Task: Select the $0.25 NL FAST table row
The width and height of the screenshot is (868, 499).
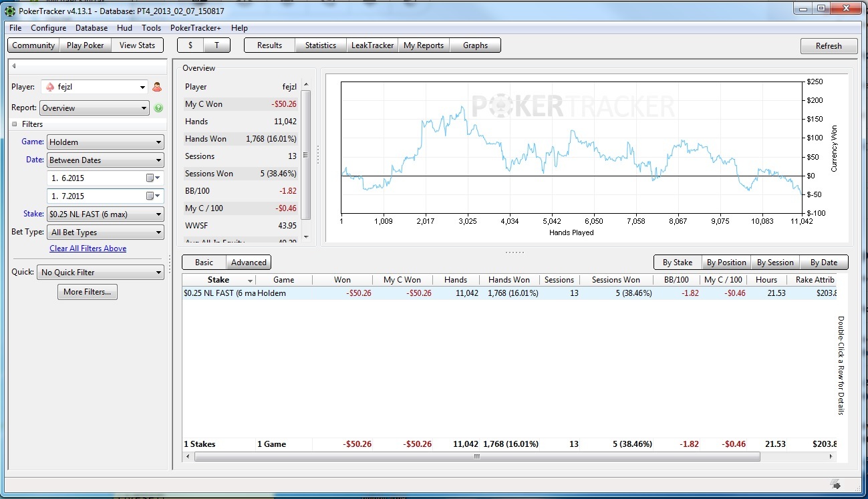Action: click(x=510, y=293)
